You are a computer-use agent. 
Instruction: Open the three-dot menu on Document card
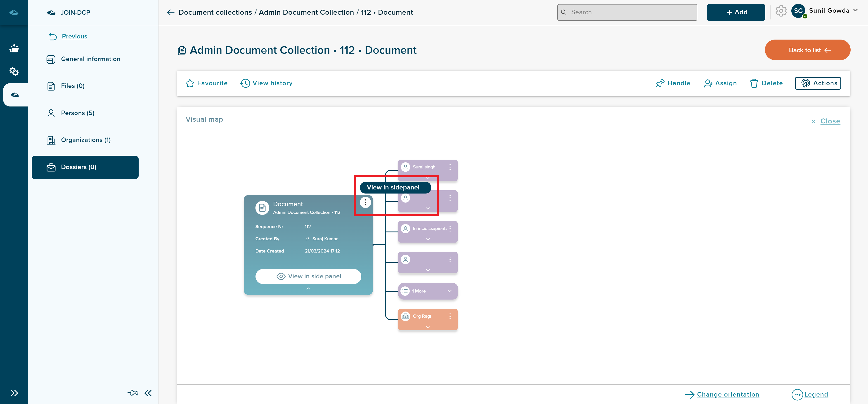point(365,203)
